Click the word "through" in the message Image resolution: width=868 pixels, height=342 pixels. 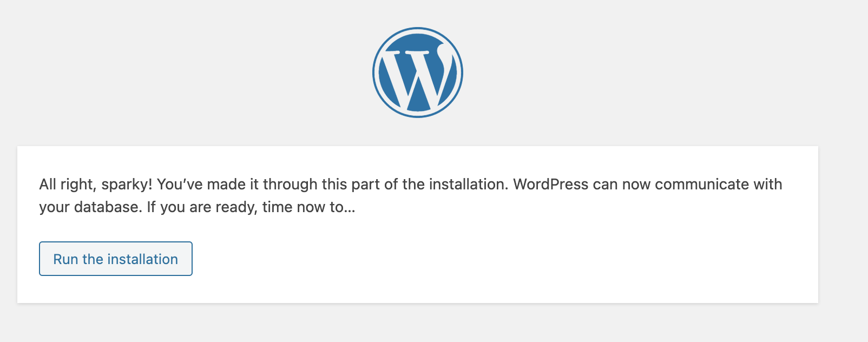tap(290, 185)
